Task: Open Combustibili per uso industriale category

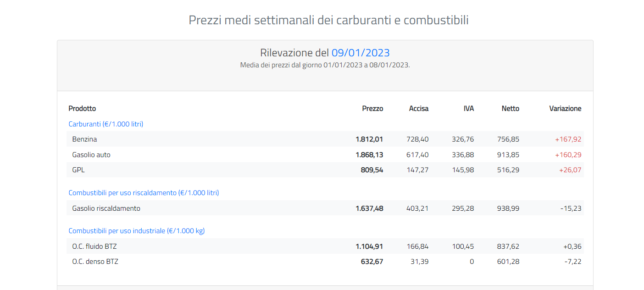Action: (x=137, y=231)
